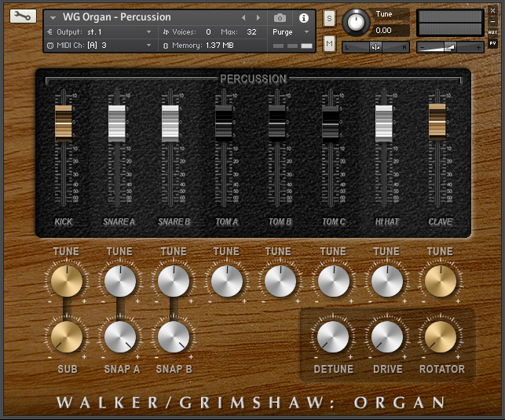Click the TOM A fader handle
The image size is (505, 420).
click(224, 123)
